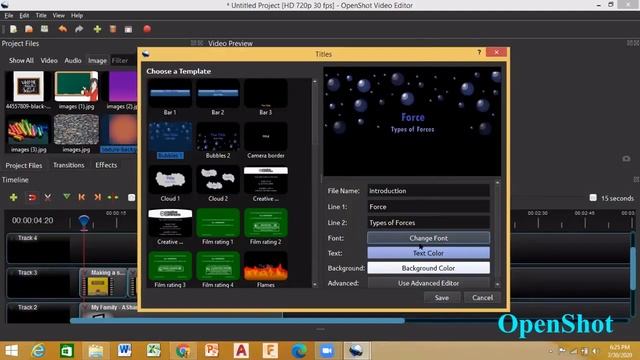Cancel the Titles dialog

pos(482,298)
